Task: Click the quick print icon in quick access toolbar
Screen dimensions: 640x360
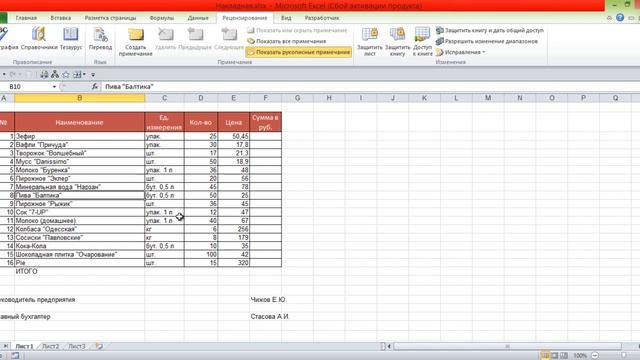Action: coord(44,75)
